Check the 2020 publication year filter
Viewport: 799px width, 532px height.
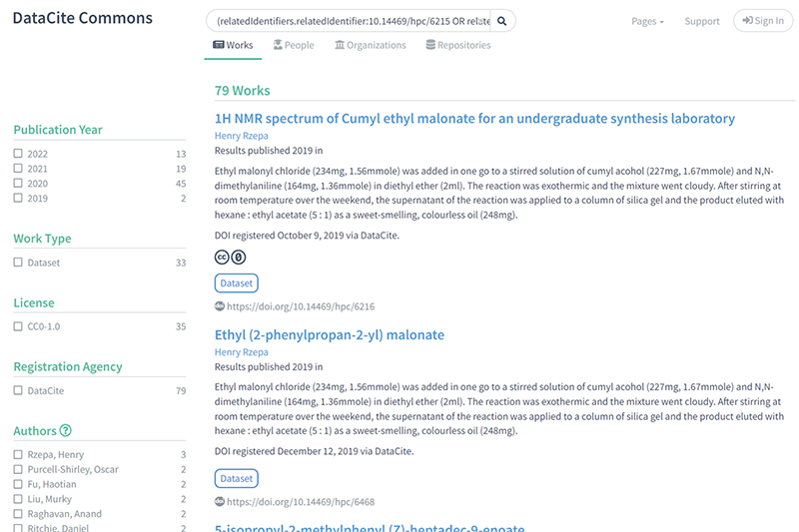pos(18,184)
